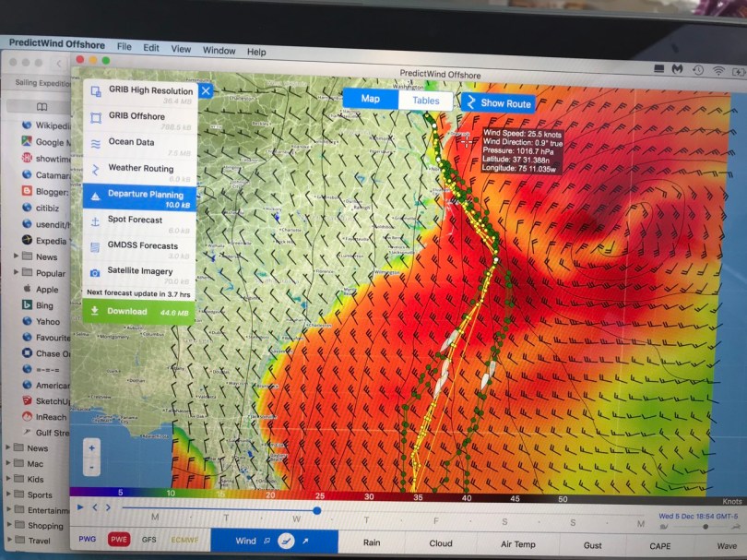Select the Satellite Imagery camera item
The image size is (747, 560).
139,271
